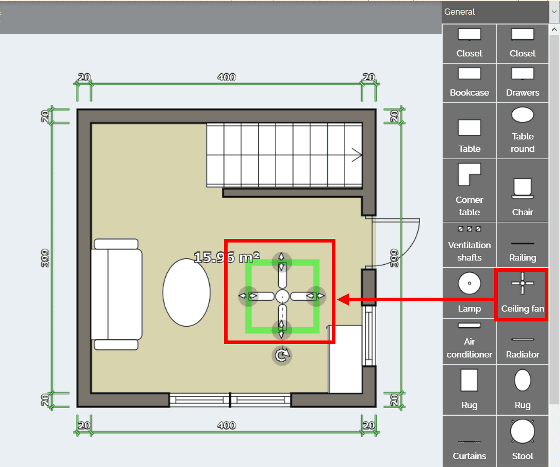The width and height of the screenshot is (560, 467).
Task: Click the top 400 dimension label
Action: coord(226,77)
